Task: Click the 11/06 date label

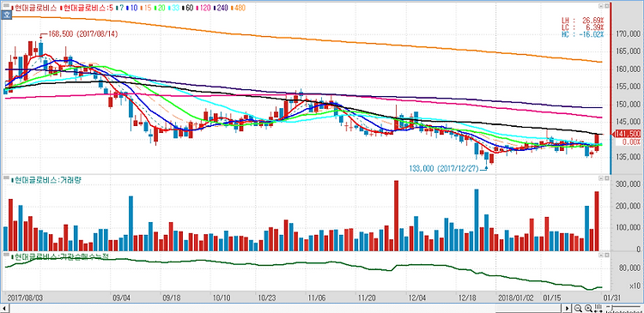Action: coord(316,297)
